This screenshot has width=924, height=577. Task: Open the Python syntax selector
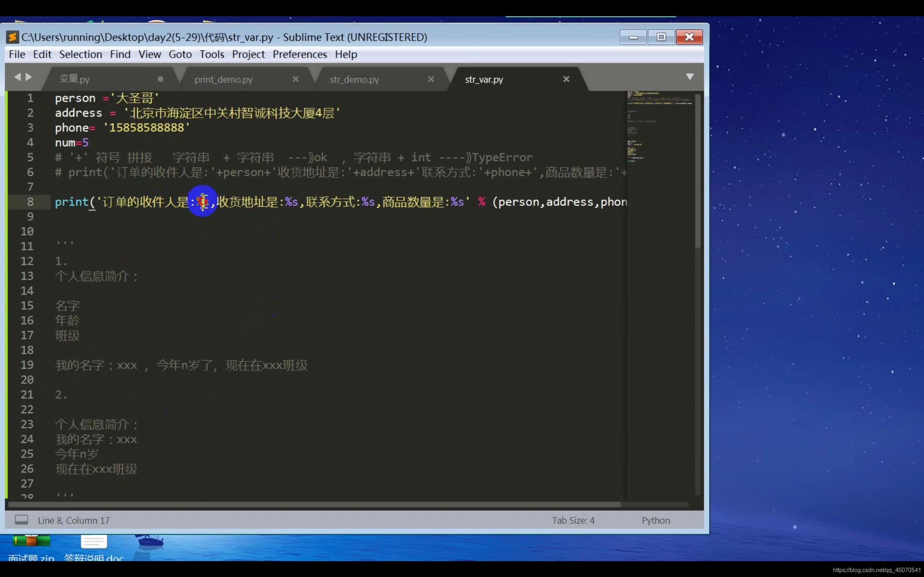click(655, 520)
